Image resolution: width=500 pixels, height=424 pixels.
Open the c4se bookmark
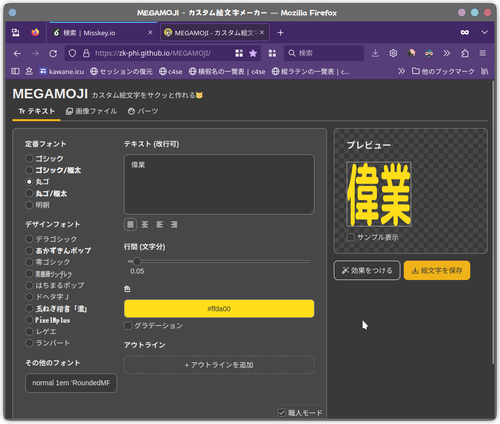point(171,71)
